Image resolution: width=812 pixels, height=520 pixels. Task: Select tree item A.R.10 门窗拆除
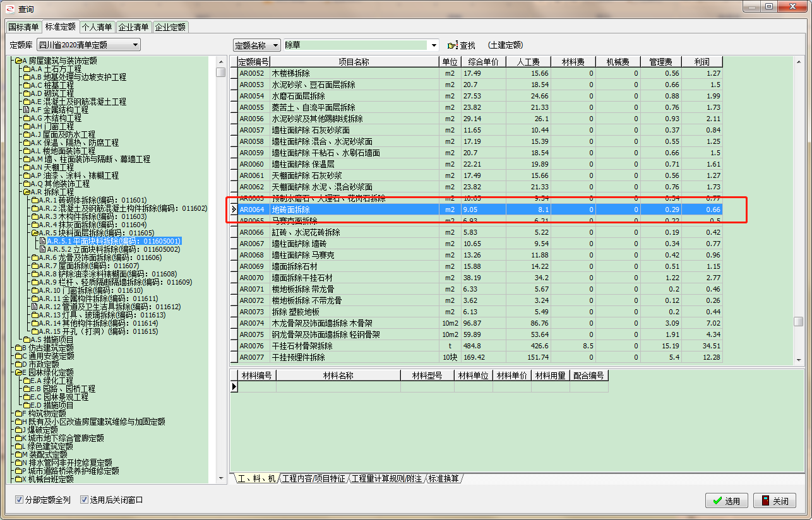click(x=90, y=290)
